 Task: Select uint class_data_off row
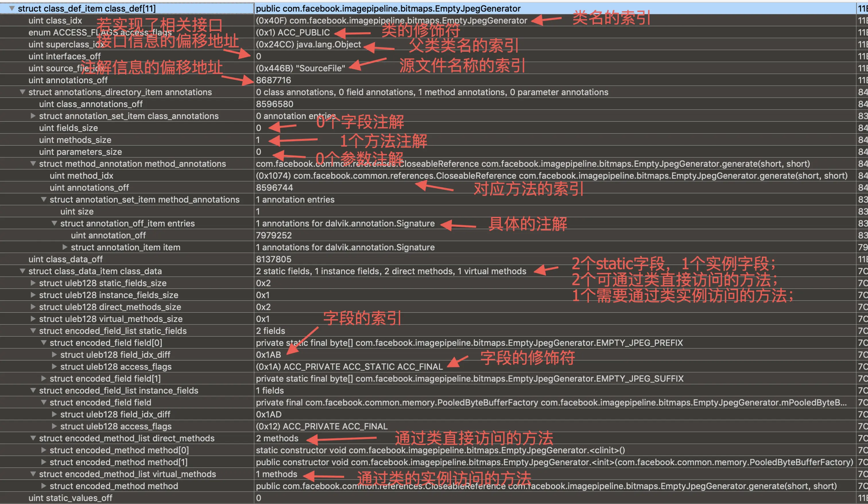coord(65,259)
